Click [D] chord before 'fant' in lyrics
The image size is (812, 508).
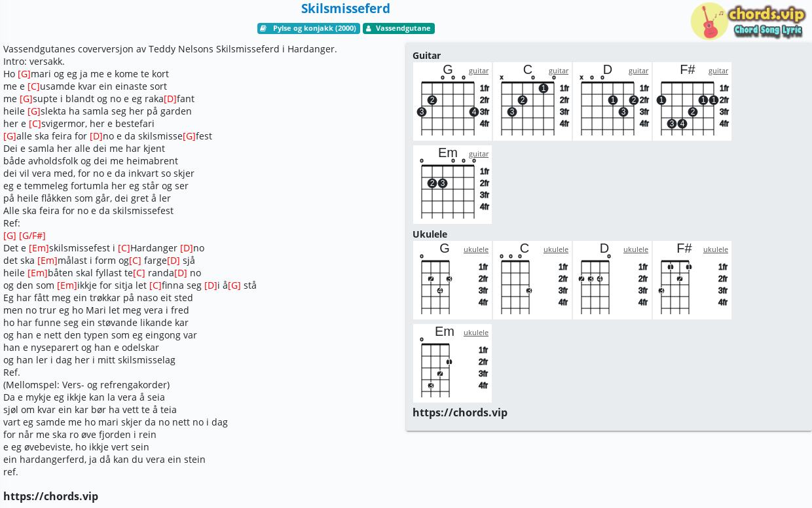[170, 99]
